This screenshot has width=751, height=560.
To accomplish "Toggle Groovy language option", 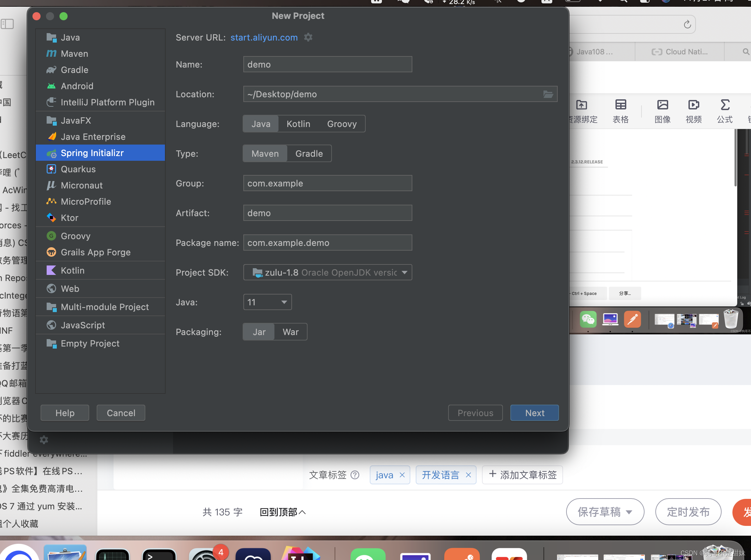I will tap(341, 124).
